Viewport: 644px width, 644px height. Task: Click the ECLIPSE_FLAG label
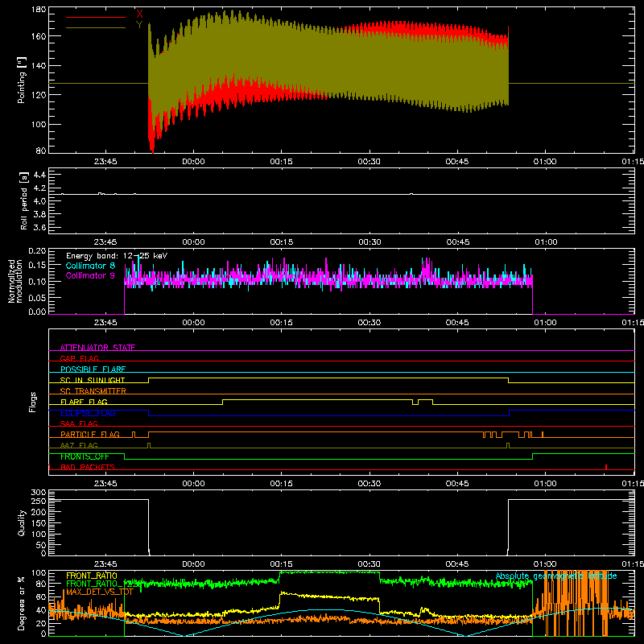coord(88,413)
